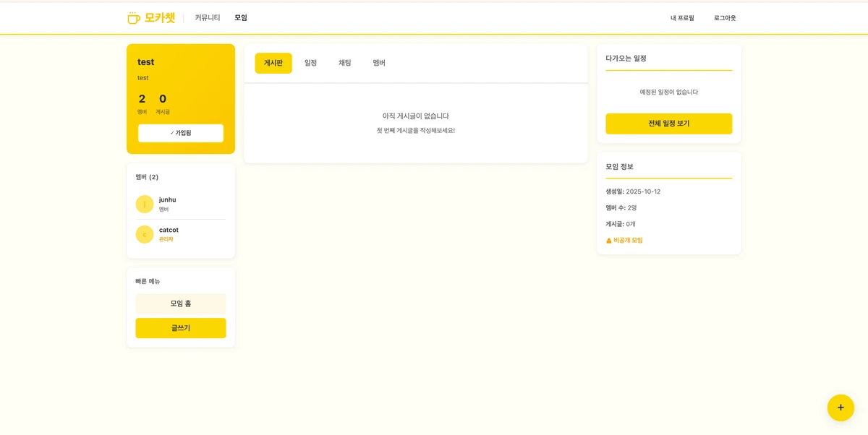Image resolution: width=868 pixels, height=435 pixels.
Task: Switch to the 채팅 tab
Action: (345, 63)
